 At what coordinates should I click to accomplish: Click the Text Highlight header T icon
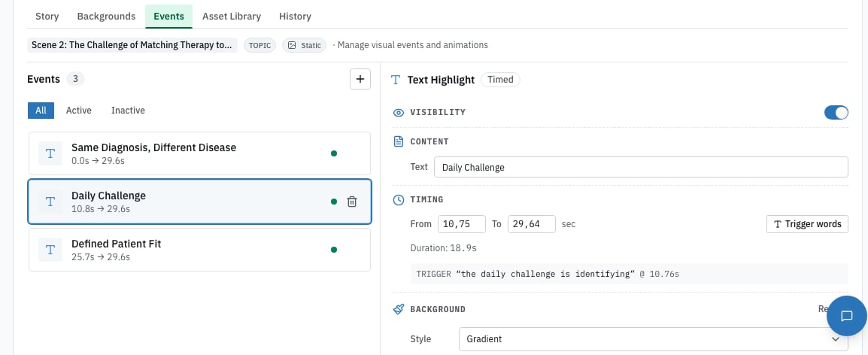click(396, 80)
